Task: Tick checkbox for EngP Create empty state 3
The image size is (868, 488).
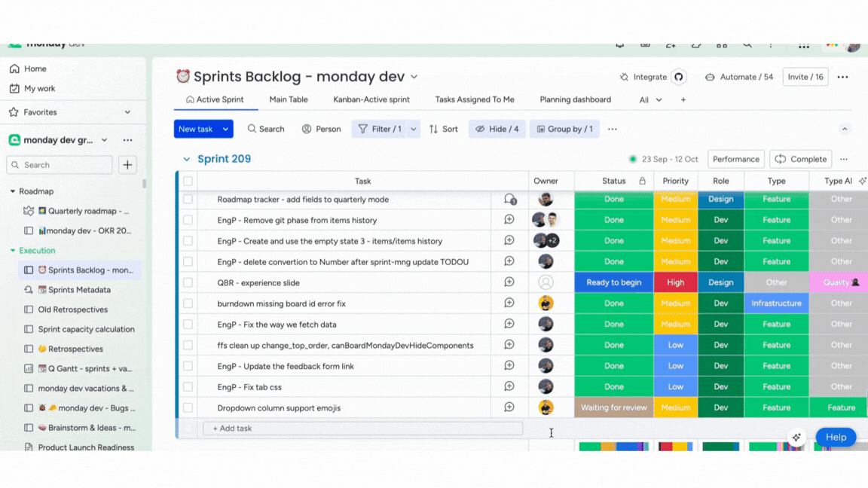Action: pyautogui.click(x=188, y=241)
